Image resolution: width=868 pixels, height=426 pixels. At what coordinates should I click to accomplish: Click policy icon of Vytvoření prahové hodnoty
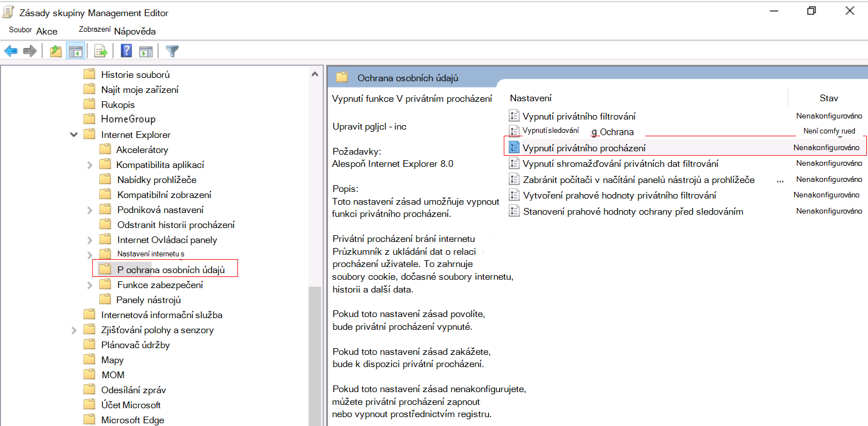pyautogui.click(x=514, y=195)
